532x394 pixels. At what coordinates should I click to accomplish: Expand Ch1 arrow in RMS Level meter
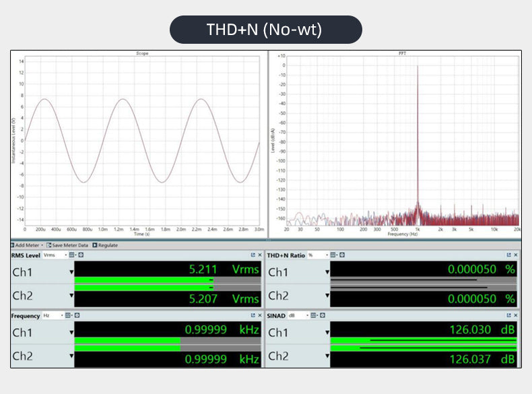click(x=71, y=272)
